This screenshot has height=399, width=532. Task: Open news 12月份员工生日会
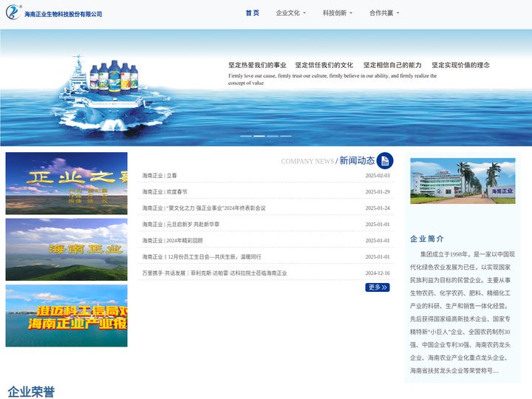tap(202, 257)
